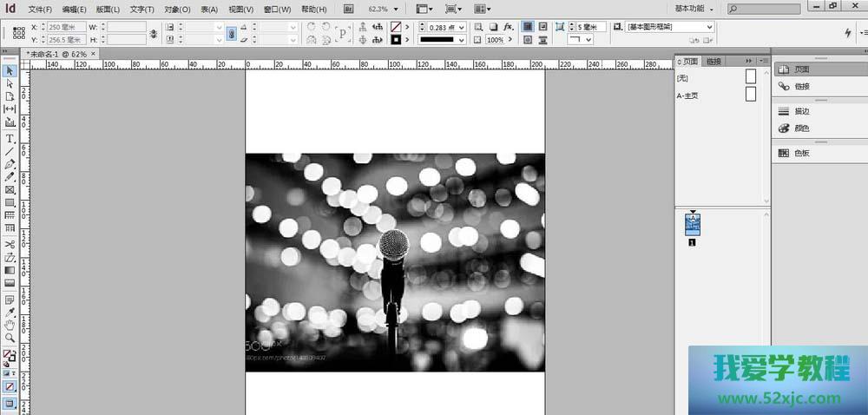The height and width of the screenshot is (415, 868).
Task: Enable Normal view mode at toolbox bottom
Action: tap(10, 403)
